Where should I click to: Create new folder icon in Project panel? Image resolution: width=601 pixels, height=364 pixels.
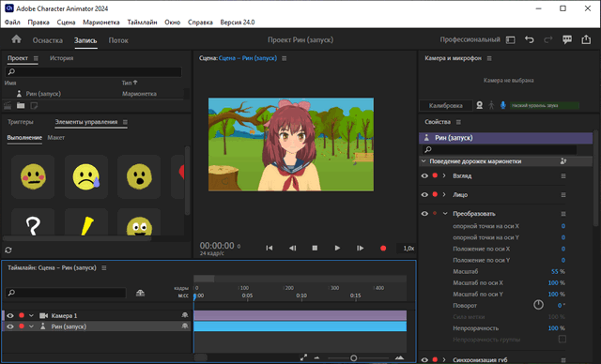21,105
